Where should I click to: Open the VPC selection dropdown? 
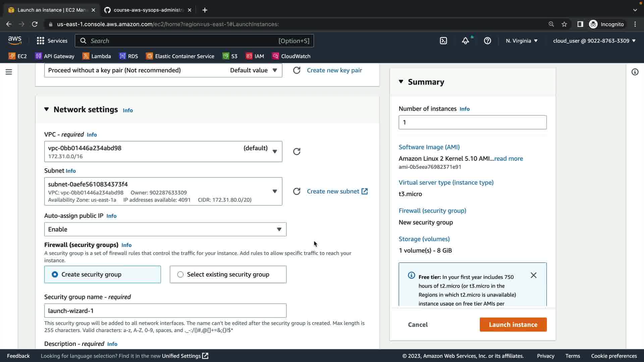click(163, 152)
